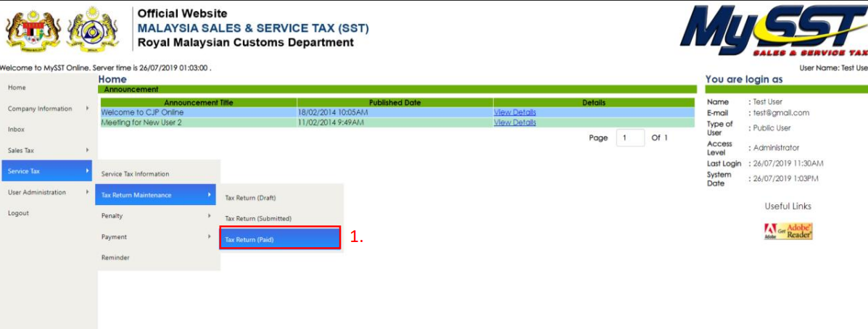Open the Home menu item

pos(17,88)
